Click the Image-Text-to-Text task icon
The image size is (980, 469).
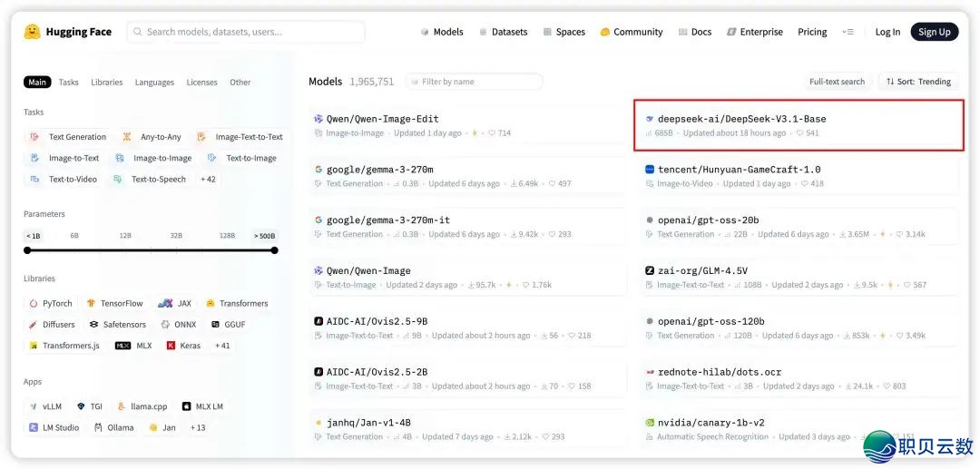pyautogui.click(x=201, y=137)
